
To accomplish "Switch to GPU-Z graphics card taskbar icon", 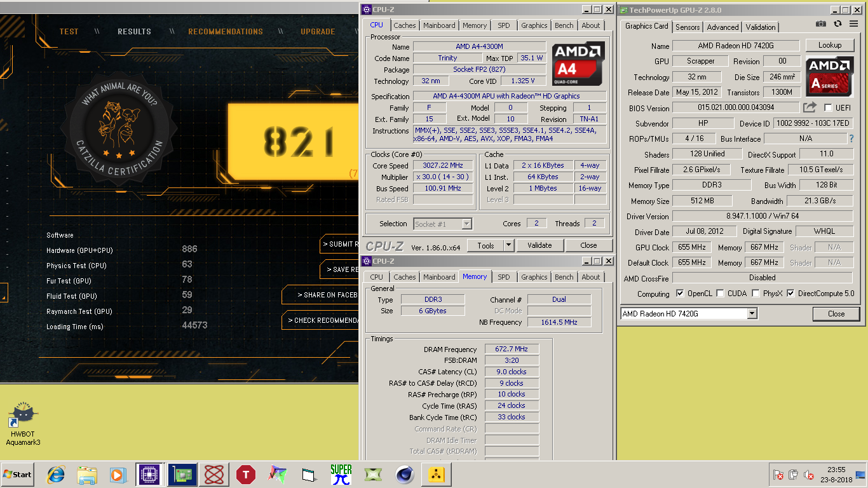I will 182,475.
